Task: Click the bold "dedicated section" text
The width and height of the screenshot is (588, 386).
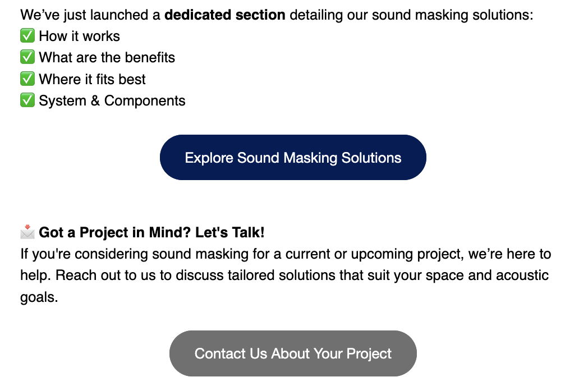Action: [225, 15]
